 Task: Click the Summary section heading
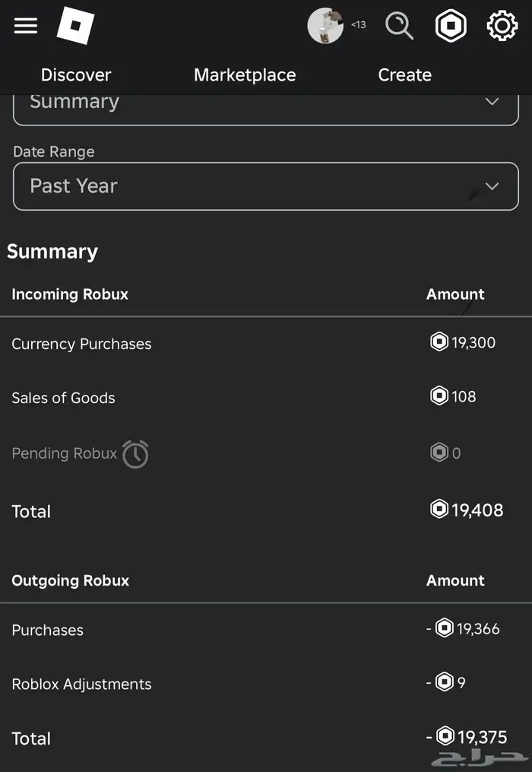[52, 252]
